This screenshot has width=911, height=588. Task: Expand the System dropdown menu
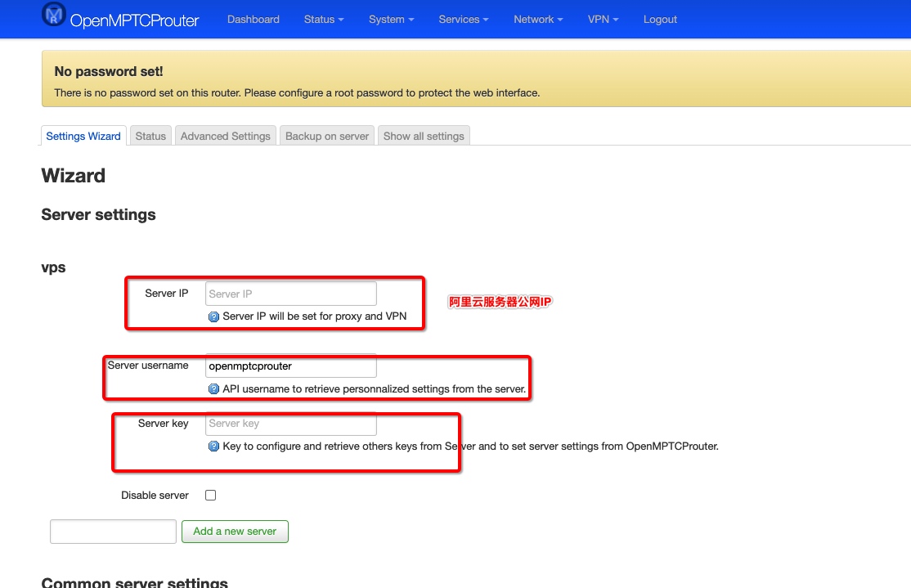[391, 19]
